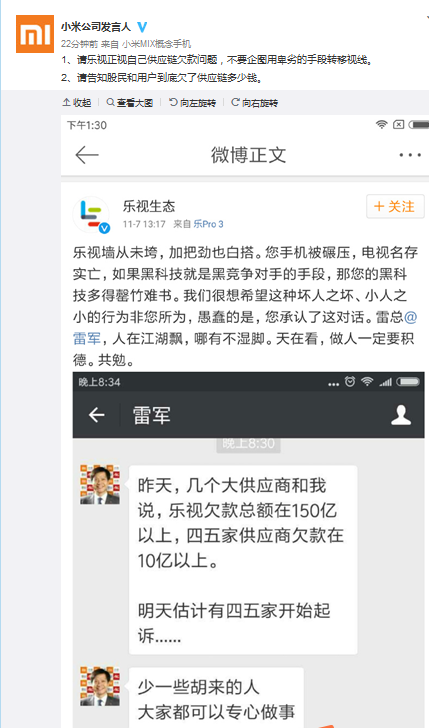Click avatar beside 少一些胡来的人 message
Image resolution: width=429 pixels, height=728 pixels.
pyautogui.click(x=100, y=686)
